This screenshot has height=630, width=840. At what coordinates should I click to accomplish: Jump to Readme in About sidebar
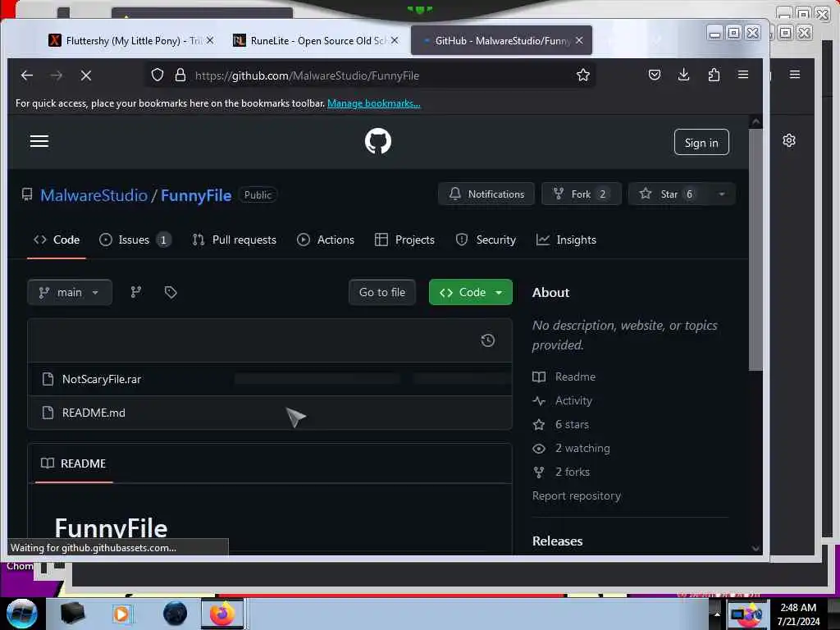pyautogui.click(x=575, y=377)
